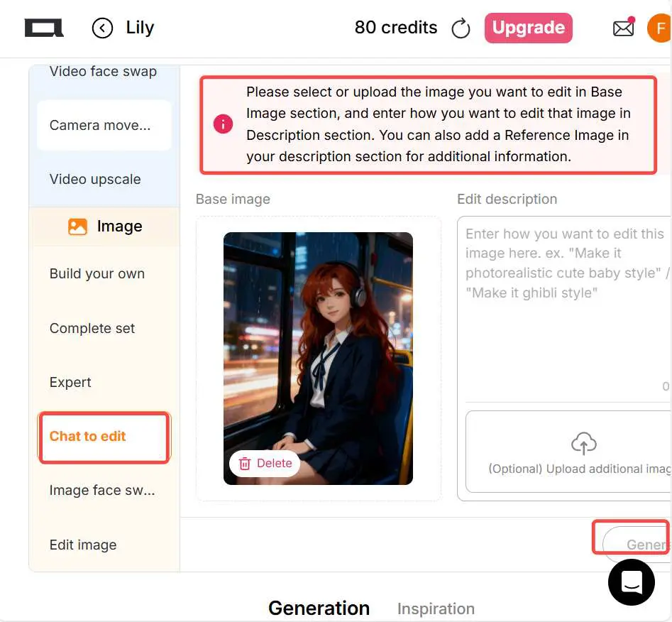
Task: Refresh the credits counter
Action: 461,28
